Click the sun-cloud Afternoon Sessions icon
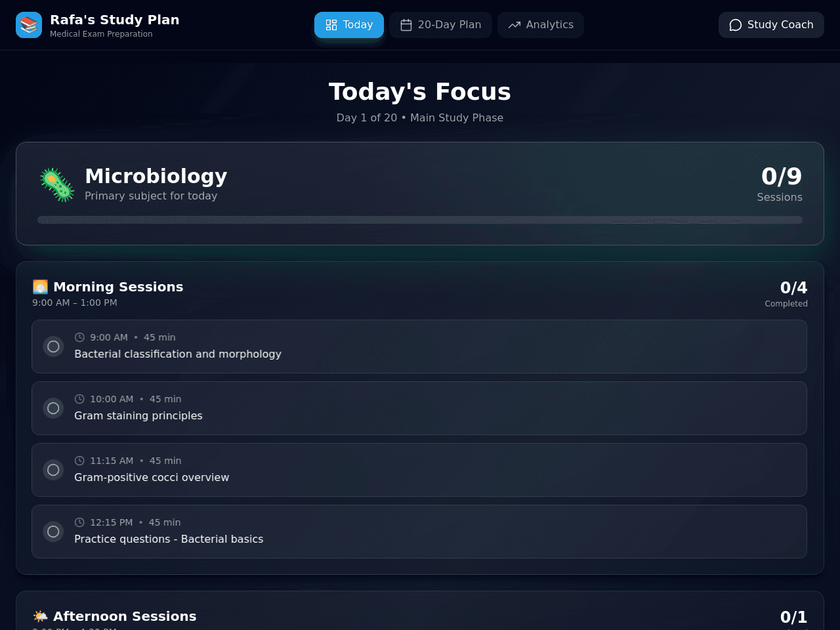 (x=40, y=616)
